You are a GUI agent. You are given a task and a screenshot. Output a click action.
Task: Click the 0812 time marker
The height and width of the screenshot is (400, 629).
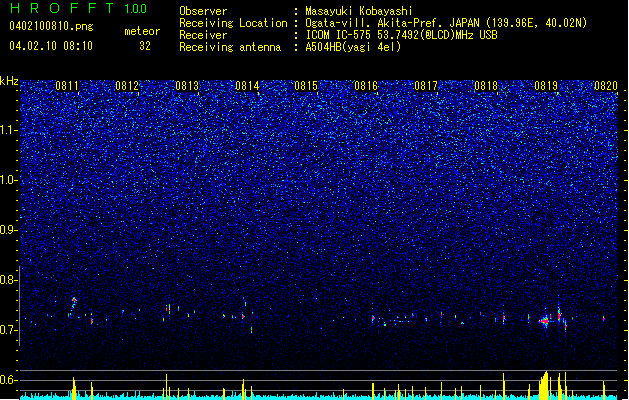[x=127, y=86]
